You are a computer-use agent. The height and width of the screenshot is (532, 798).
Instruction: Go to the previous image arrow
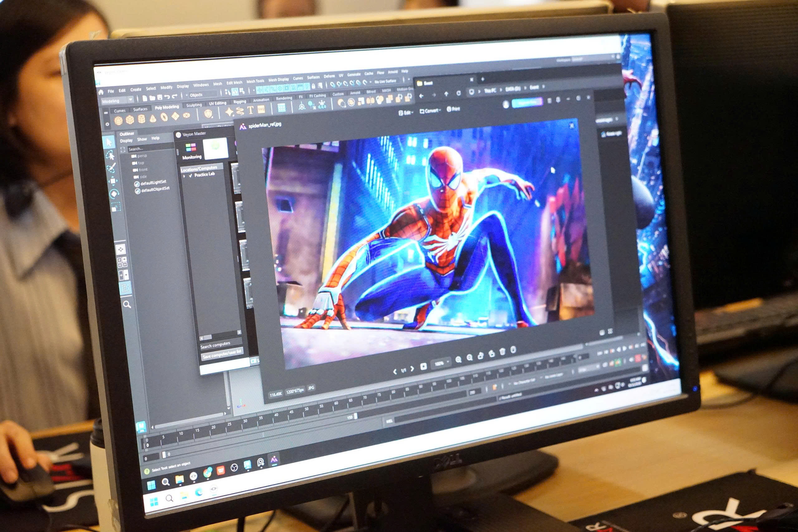point(395,371)
